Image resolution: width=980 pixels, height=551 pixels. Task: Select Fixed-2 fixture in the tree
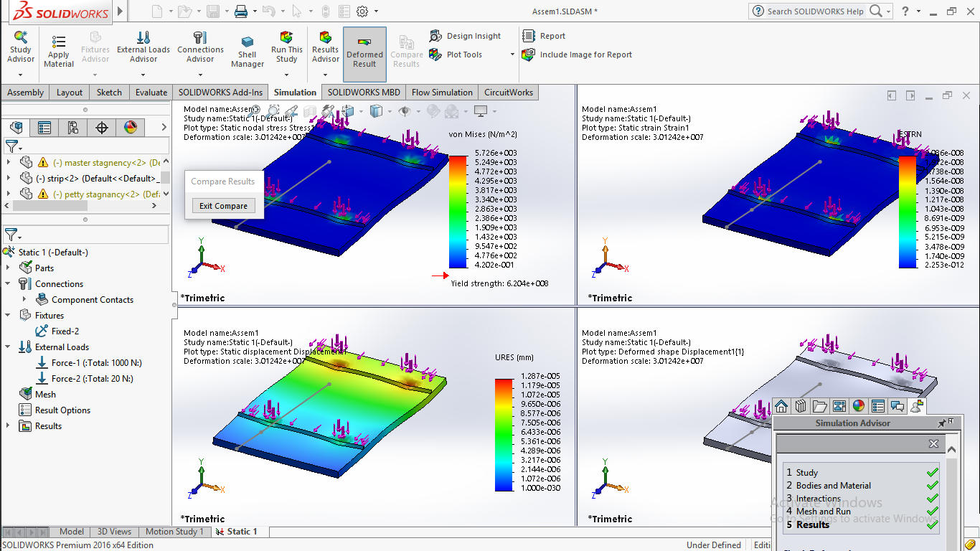click(58, 331)
